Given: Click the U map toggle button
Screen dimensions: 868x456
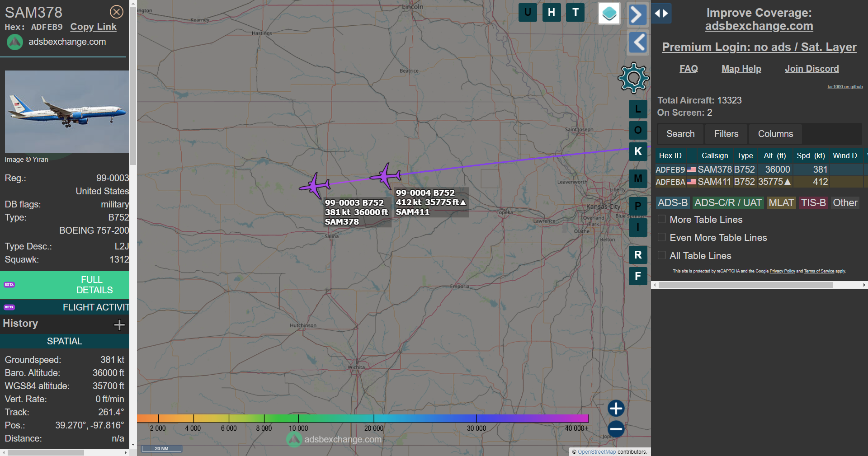Looking at the screenshot, I should (x=528, y=12).
